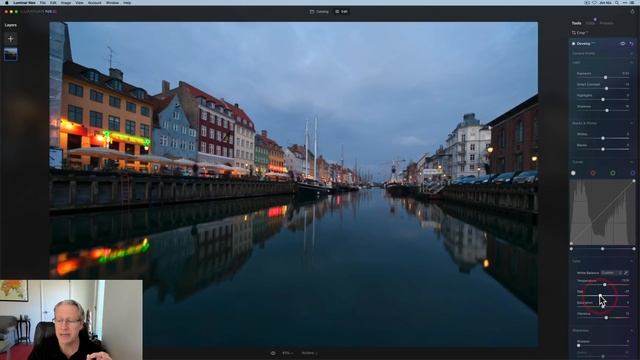Click the curve's bottom-left black point
This screenshot has height=360, width=640.
pos(571,244)
